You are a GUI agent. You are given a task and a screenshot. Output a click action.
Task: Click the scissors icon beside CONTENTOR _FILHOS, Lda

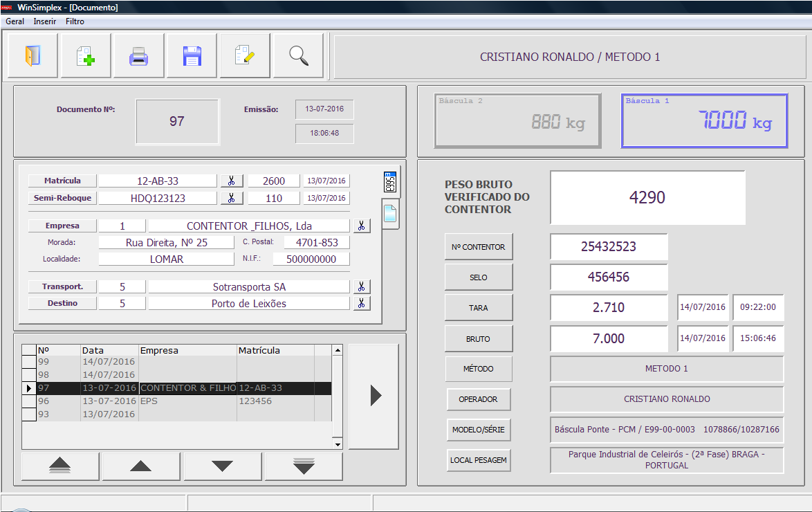(x=362, y=226)
